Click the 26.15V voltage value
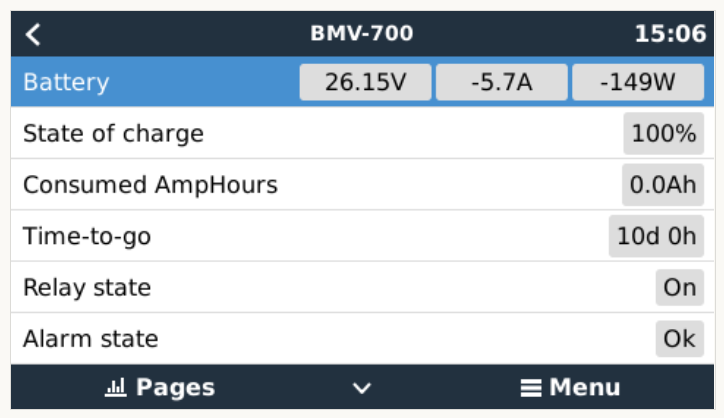Screen dimensions: 724x418 tap(365, 82)
